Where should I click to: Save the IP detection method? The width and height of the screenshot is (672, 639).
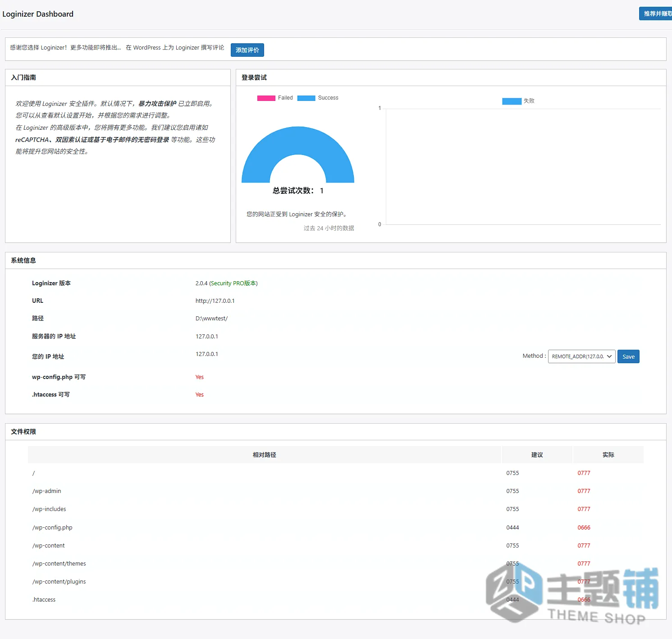click(x=628, y=356)
